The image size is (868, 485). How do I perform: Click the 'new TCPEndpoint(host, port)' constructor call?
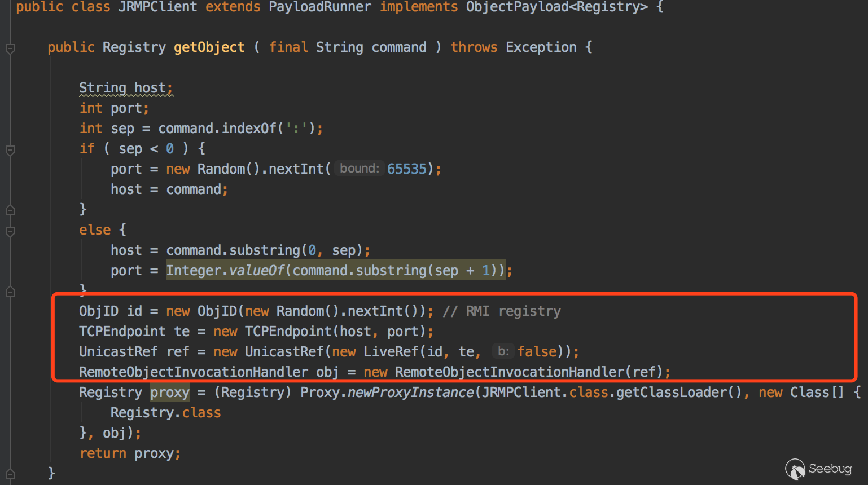click(319, 332)
